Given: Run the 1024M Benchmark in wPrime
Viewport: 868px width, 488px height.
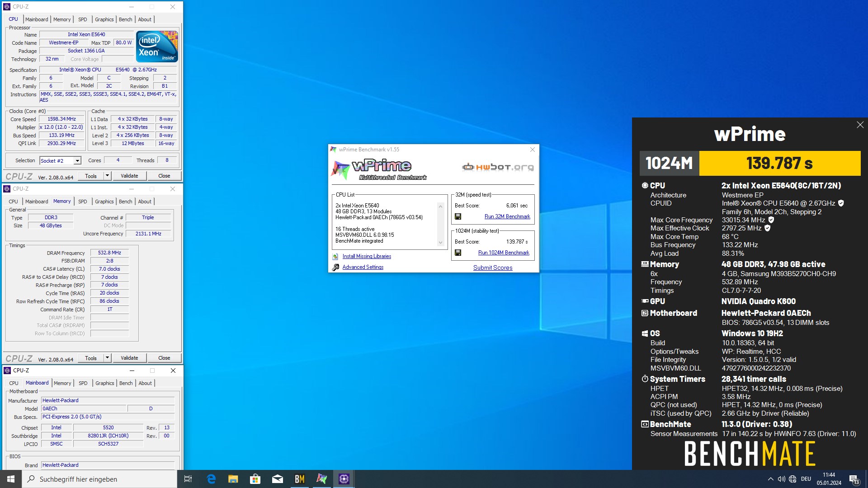Looking at the screenshot, I should [x=504, y=253].
